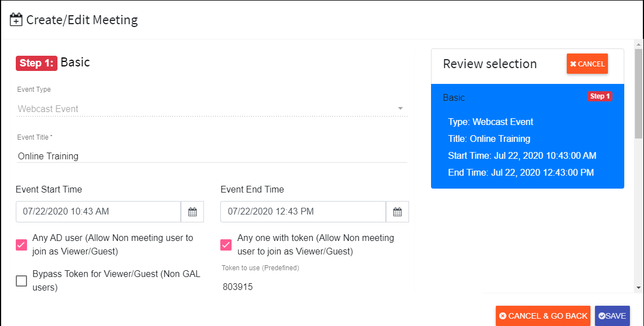
Task: Enable Bypass Token for Viewer/Guest checkbox
Action: tap(21, 281)
